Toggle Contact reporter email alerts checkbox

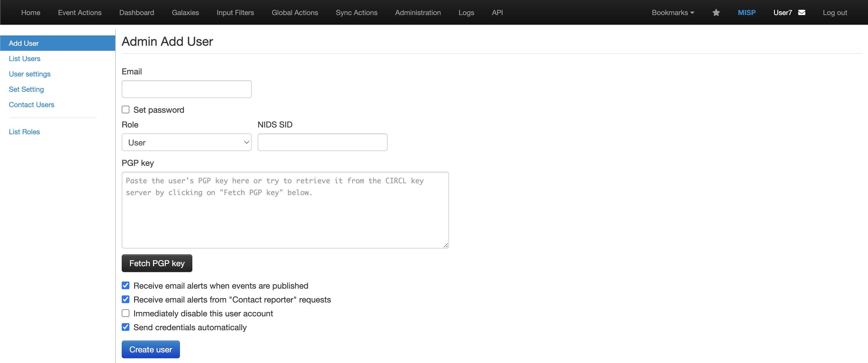coord(126,299)
